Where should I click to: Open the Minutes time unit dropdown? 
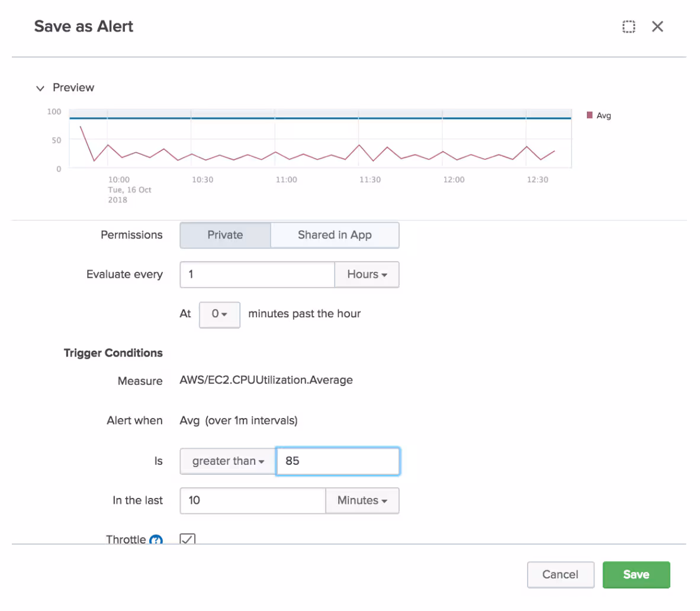pos(362,501)
